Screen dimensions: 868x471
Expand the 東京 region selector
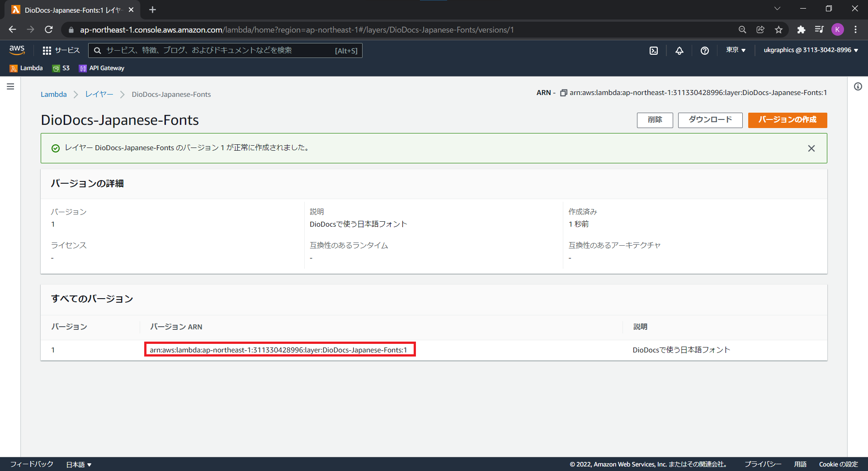click(x=736, y=50)
